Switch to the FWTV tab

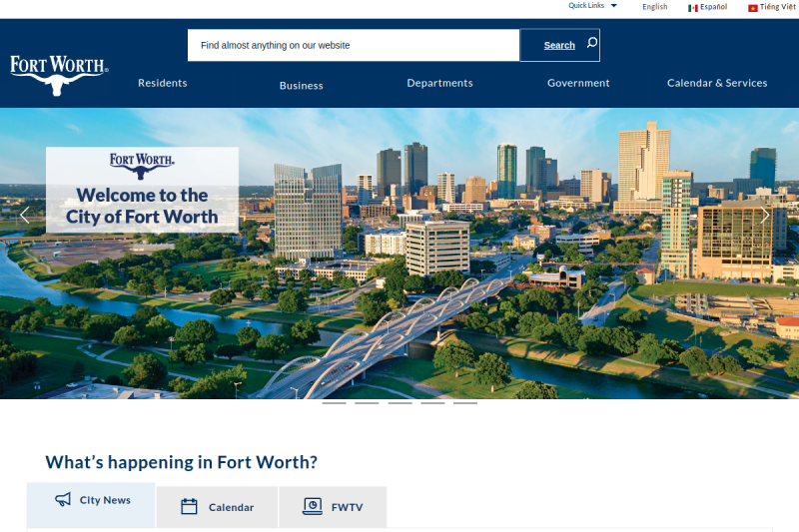click(x=333, y=507)
